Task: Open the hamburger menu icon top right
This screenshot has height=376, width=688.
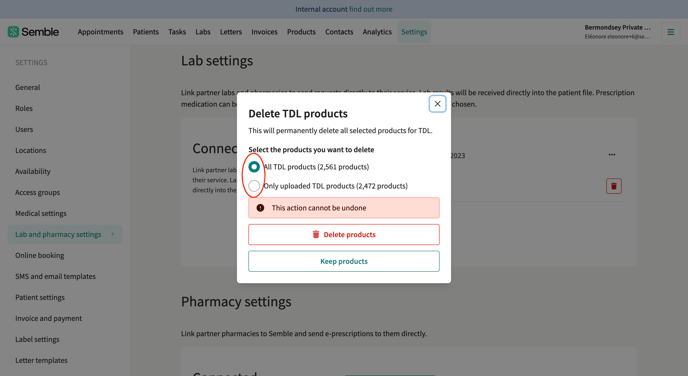Action: click(670, 32)
